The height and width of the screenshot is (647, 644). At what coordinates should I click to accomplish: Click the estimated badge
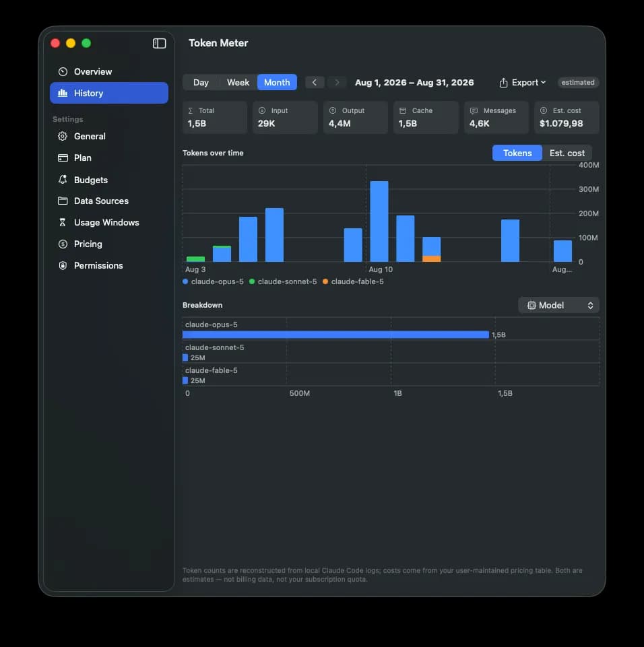tap(578, 83)
